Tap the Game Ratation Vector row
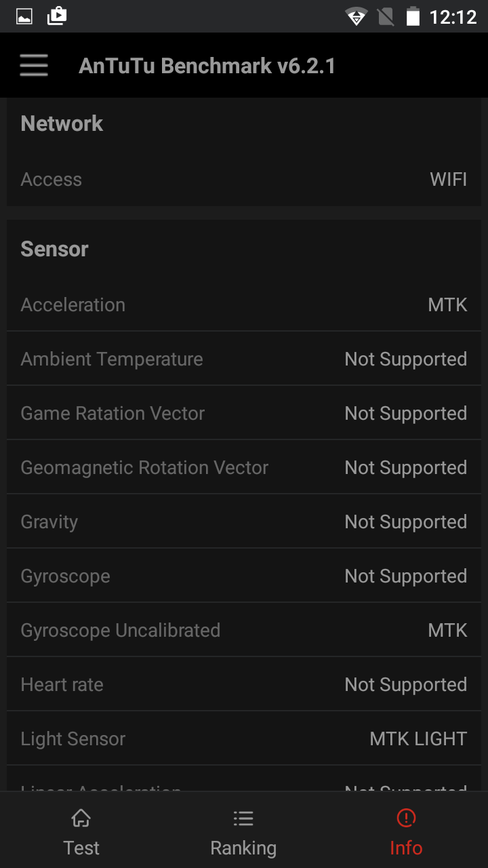The height and width of the screenshot is (868, 488). [x=244, y=414]
